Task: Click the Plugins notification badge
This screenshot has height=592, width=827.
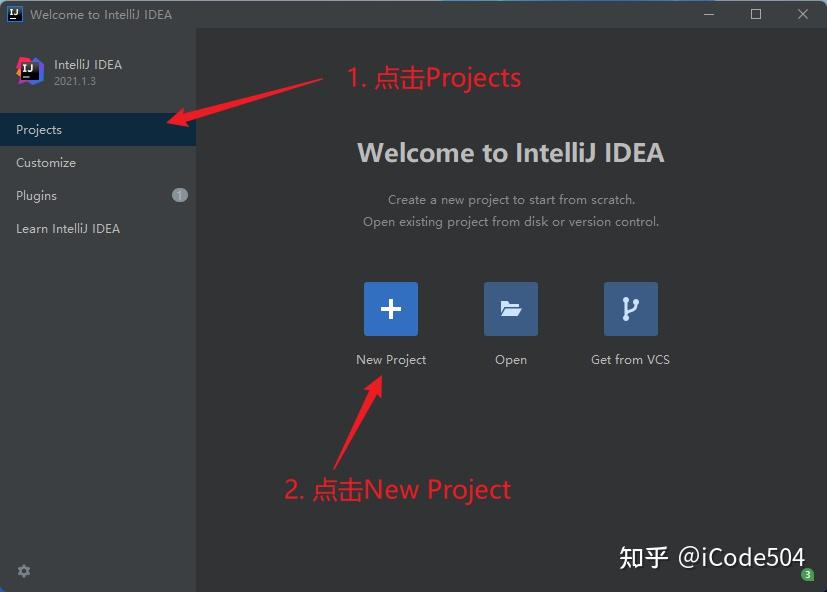Action: [x=179, y=195]
